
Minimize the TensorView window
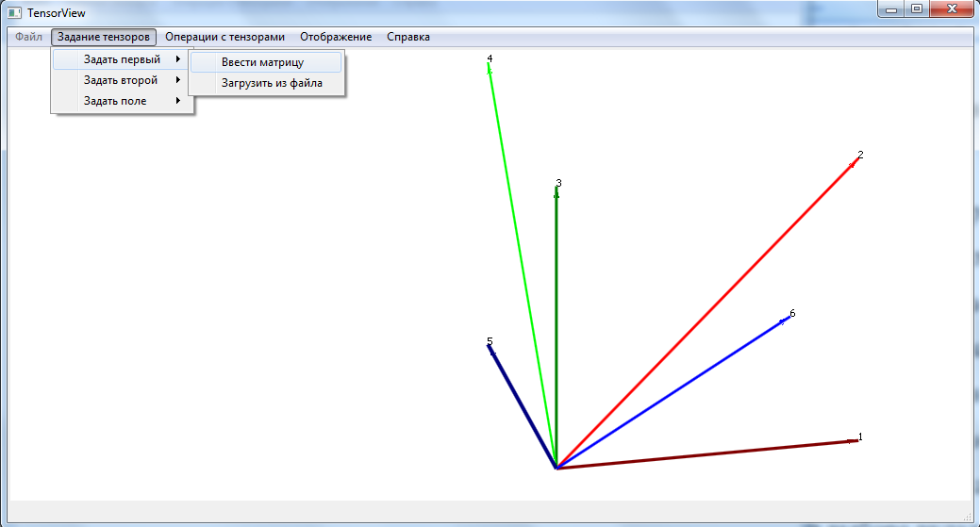click(891, 8)
